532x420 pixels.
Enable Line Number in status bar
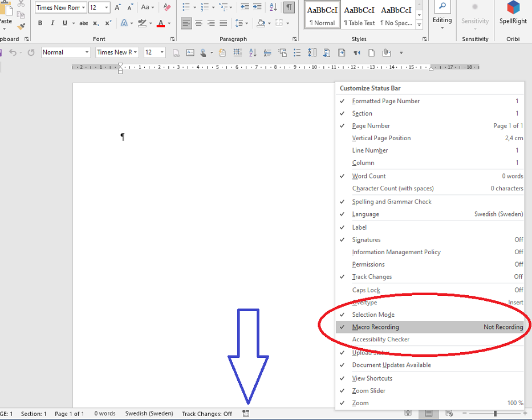430,150
